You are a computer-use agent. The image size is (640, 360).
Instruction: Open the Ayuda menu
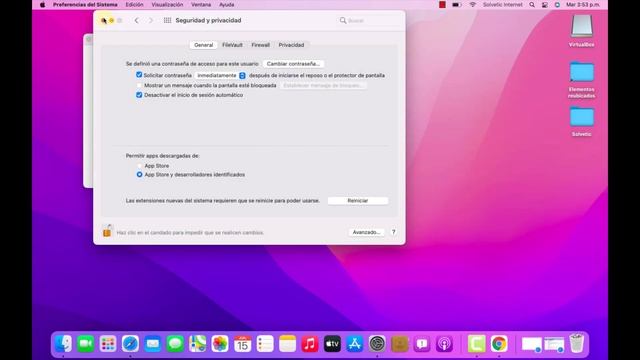(x=227, y=5)
